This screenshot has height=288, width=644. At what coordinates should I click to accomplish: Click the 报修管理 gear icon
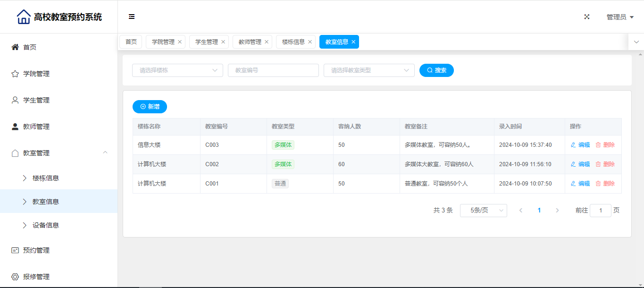point(15,277)
